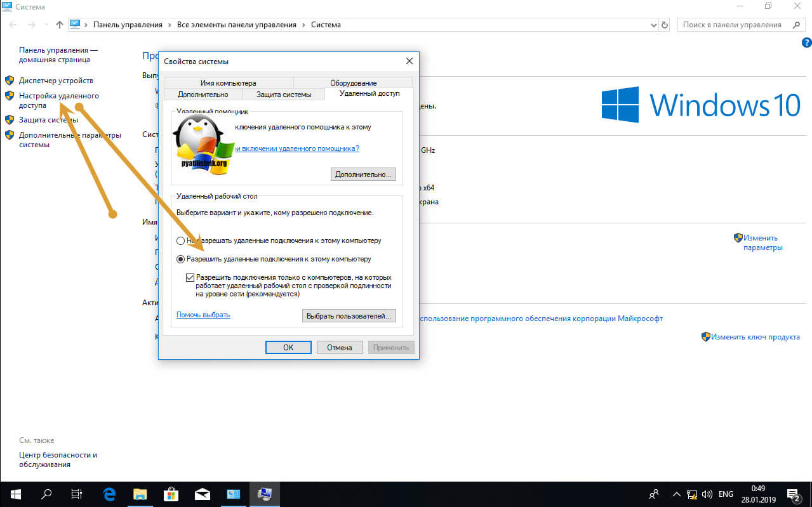Open File Explorer from the taskbar
The image size is (812, 507).
coord(140,494)
